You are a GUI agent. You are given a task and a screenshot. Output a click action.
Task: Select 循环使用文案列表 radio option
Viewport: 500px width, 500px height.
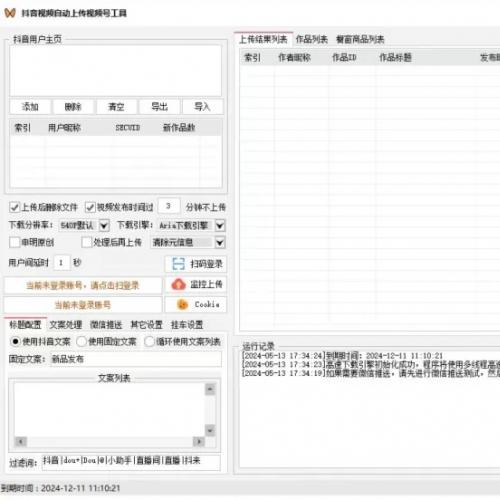point(149,342)
